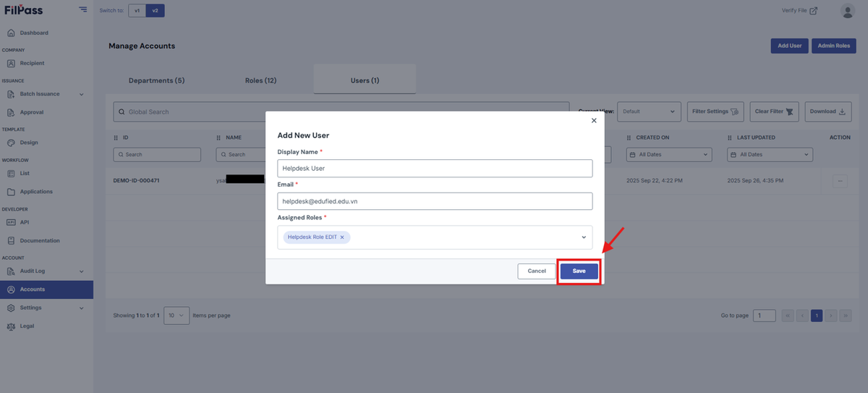868x393 pixels.
Task: Click the ID column search field
Action: pyautogui.click(x=157, y=154)
